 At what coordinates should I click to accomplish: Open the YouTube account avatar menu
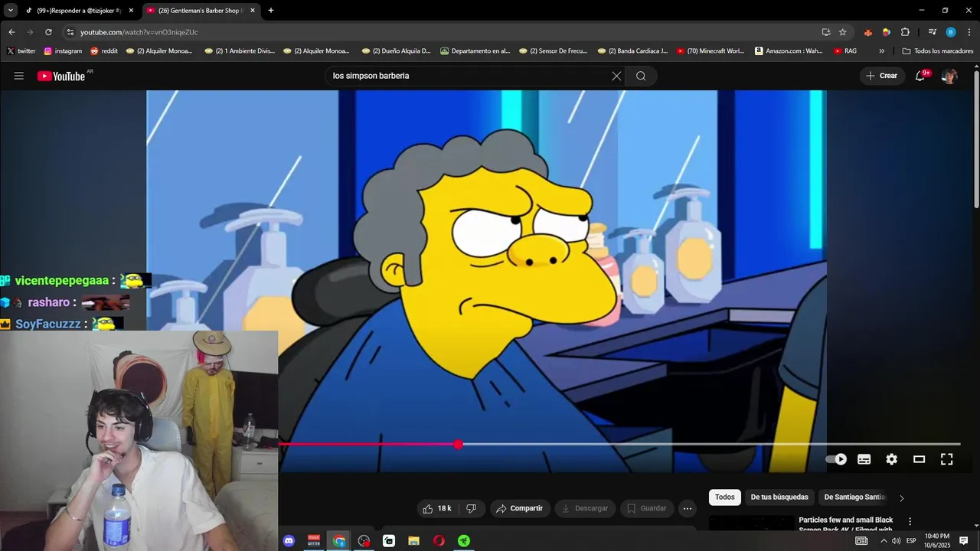click(949, 76)
